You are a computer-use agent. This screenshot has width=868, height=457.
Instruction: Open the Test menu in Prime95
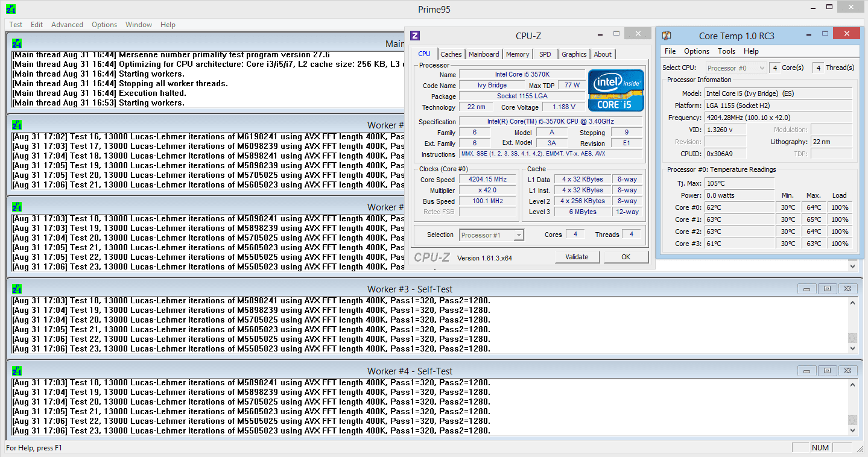16,25
